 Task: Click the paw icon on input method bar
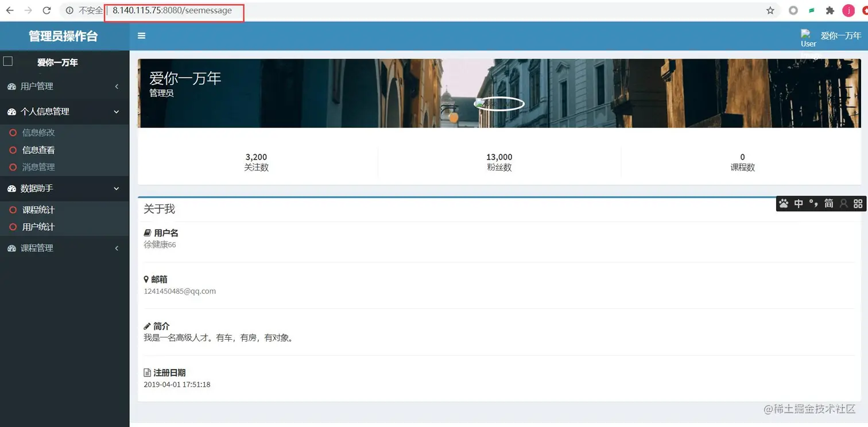[784, 203]
